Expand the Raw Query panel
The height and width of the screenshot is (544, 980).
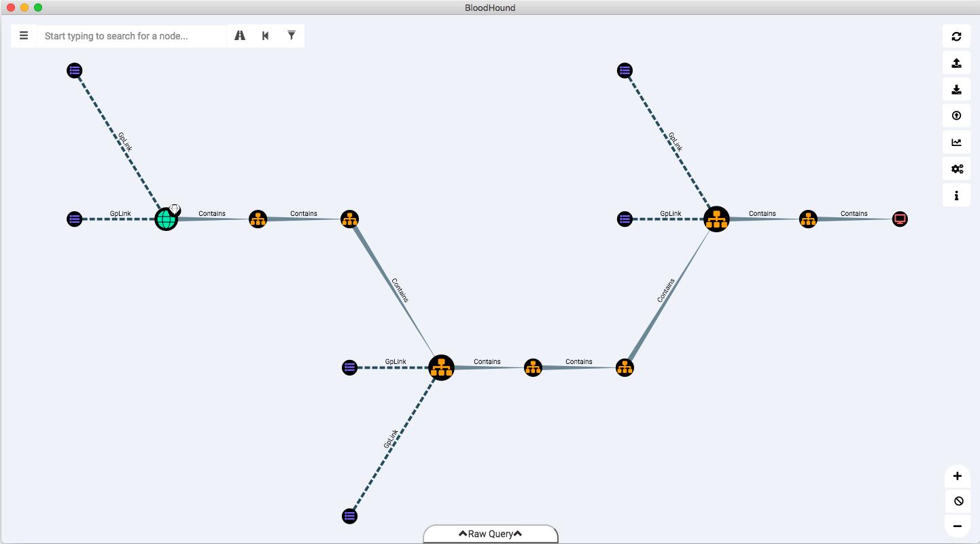(x=491, y=534)
